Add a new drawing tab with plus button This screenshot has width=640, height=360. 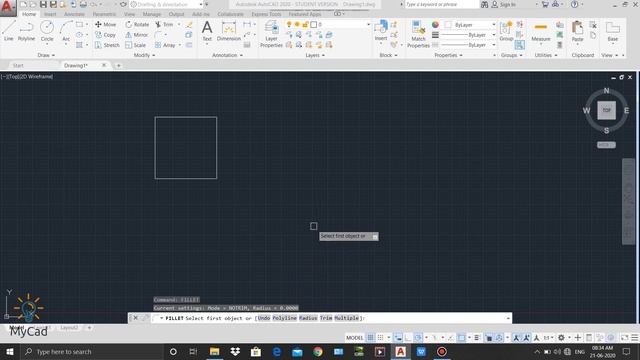pos(118,65)
